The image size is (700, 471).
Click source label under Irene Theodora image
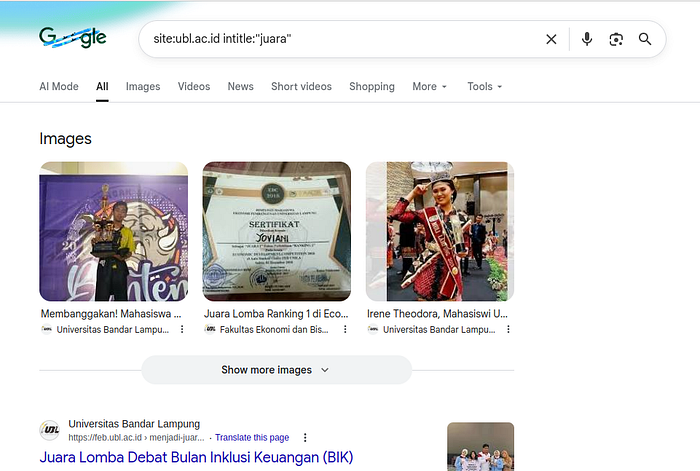pos(439,329)
